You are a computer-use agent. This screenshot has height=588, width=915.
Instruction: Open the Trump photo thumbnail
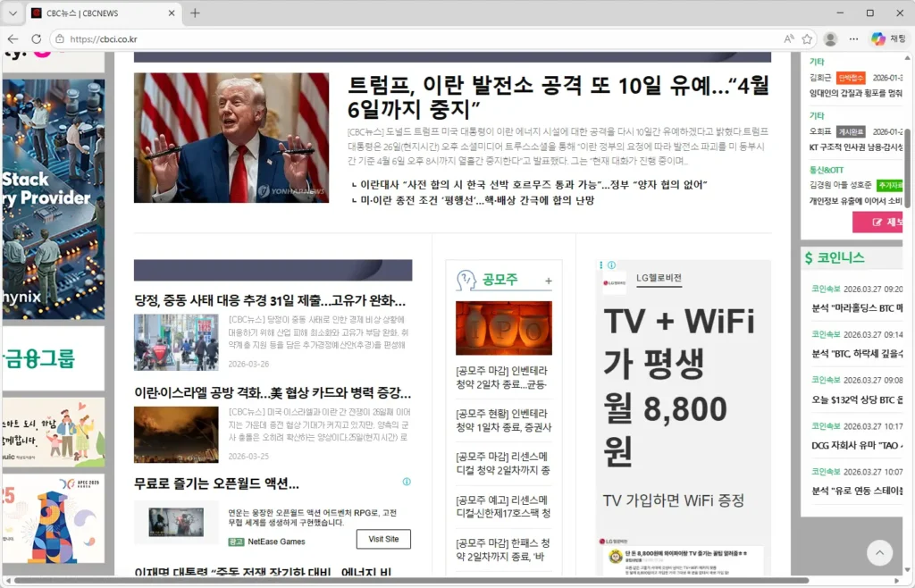click(x=231, y=138)
